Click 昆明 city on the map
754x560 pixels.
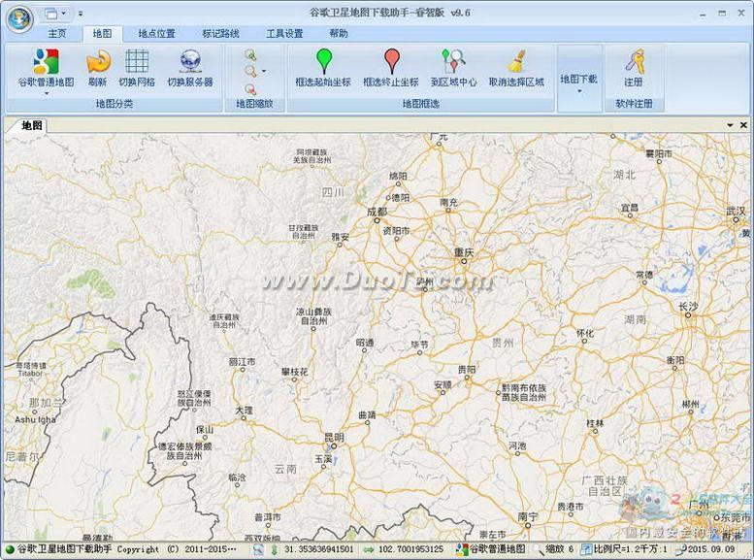point(334,438)
